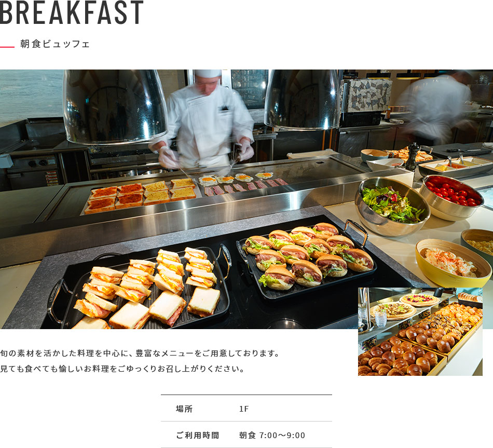Open the large chef grill buffet photo

246,199
